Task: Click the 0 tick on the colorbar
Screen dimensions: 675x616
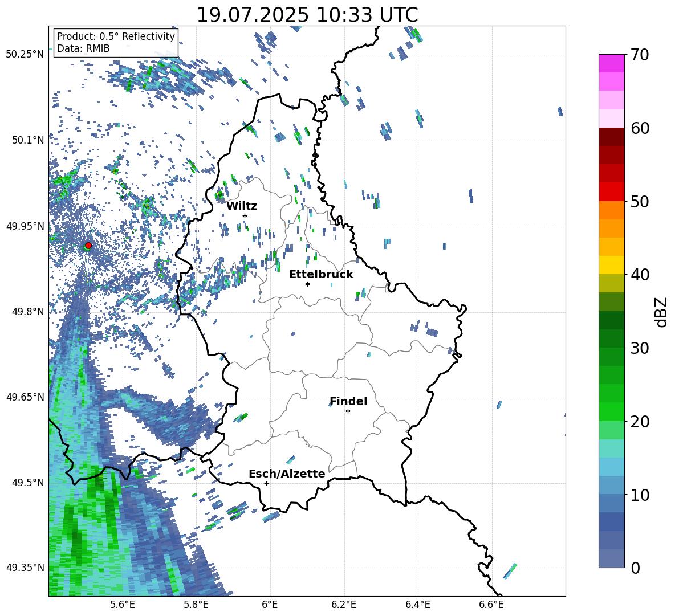Action: tap(635, 568)
